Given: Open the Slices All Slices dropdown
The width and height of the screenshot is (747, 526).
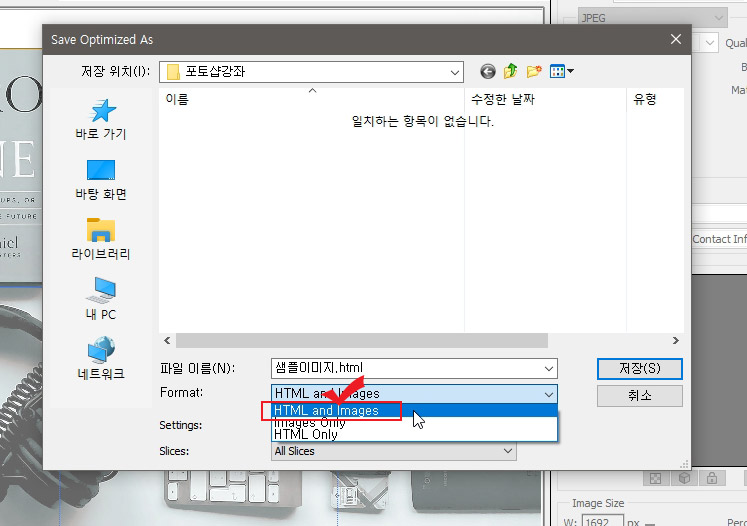Looking at the screenshot, I should (394, 451).
